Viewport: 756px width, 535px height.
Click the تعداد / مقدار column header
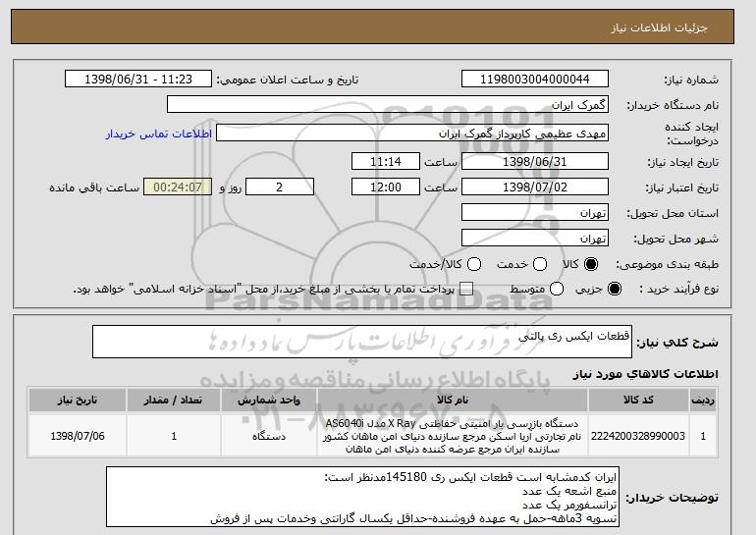pos(174,401)
